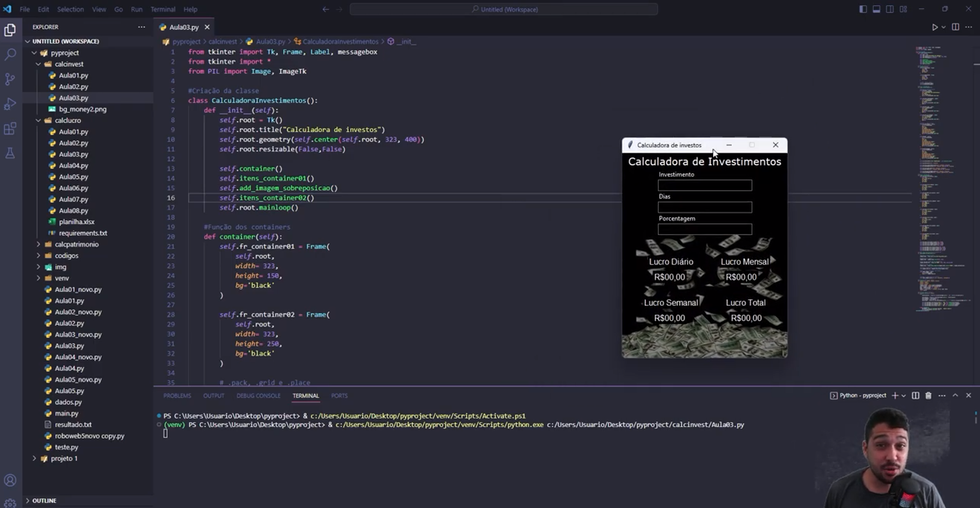Click the code minimap overview
Screen dimensions: 980x508
pyautogui.click(x=941, y=179)
